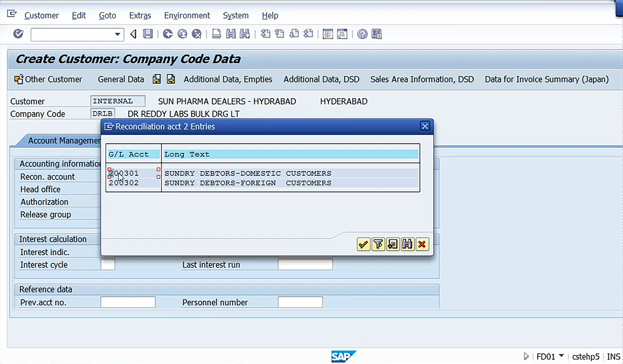Click the Generate Shortcut icon
623x364 pixels.
click(342, 34)
